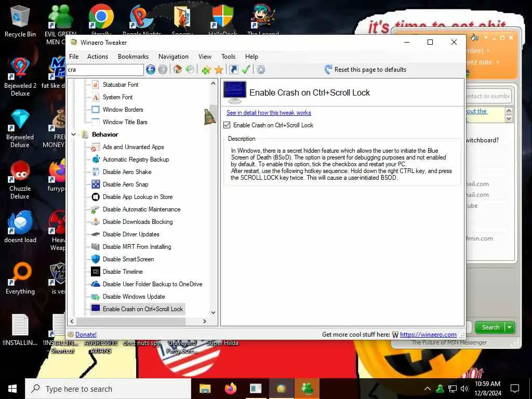Click the blue Back arrow in Winaero toolbar

[x=151, y=70]
